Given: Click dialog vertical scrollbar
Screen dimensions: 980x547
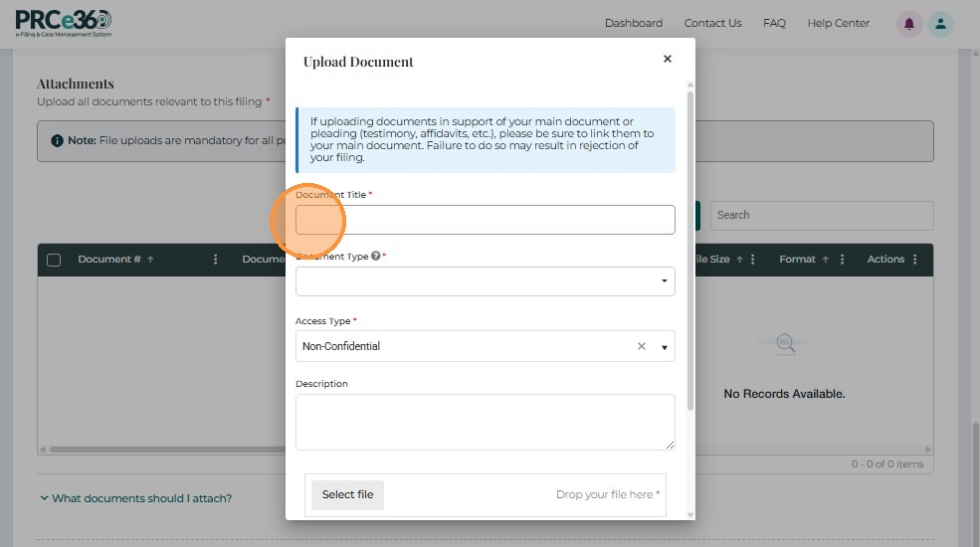Looking at the screenshot, I should pyautogui.click(x=690, y=251).
